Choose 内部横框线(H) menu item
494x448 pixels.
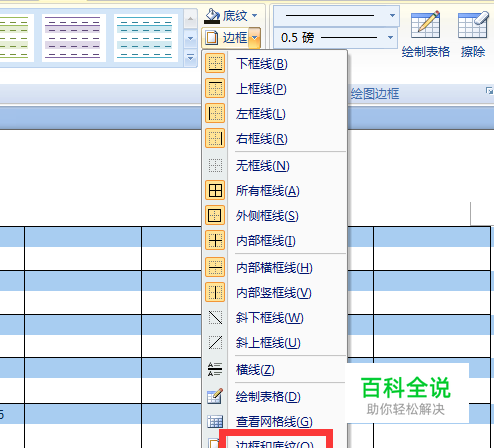274,268
